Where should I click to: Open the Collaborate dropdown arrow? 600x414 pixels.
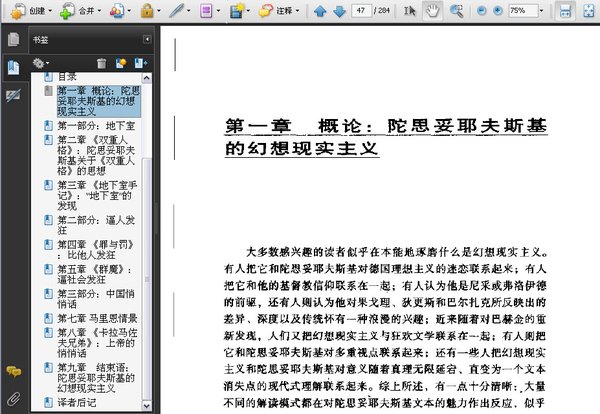[x=129, y=11]
